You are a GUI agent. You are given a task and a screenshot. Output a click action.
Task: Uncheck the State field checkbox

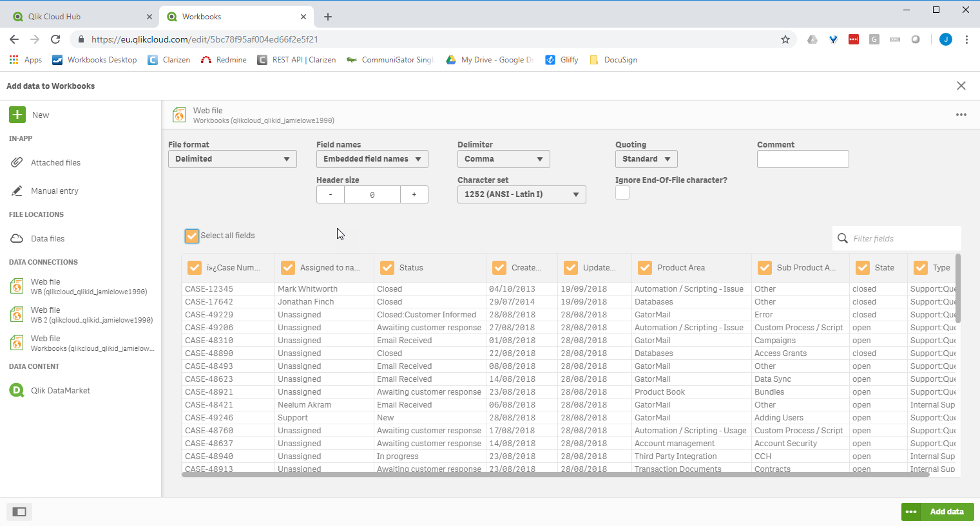click(863, 268)
